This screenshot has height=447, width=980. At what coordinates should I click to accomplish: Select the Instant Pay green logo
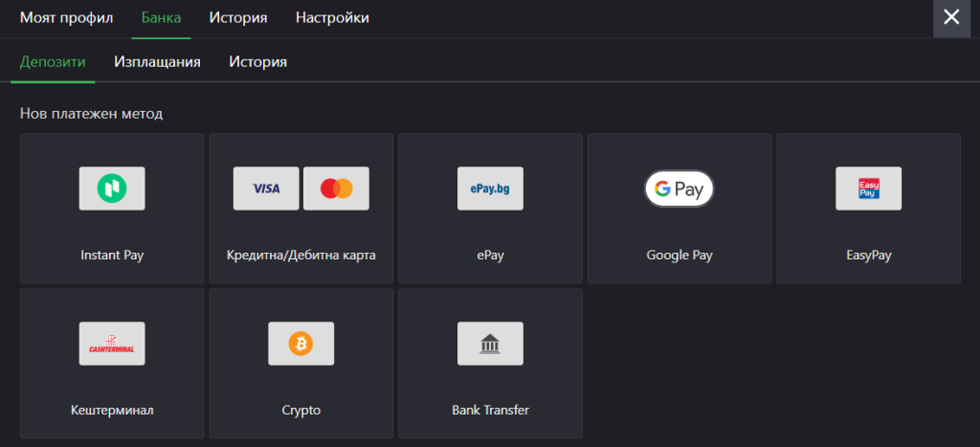[x=112, y=189]
